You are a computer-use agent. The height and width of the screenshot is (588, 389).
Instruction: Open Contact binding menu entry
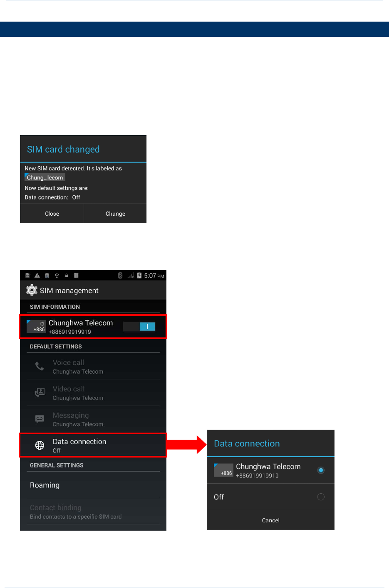(x=93, y=512)
